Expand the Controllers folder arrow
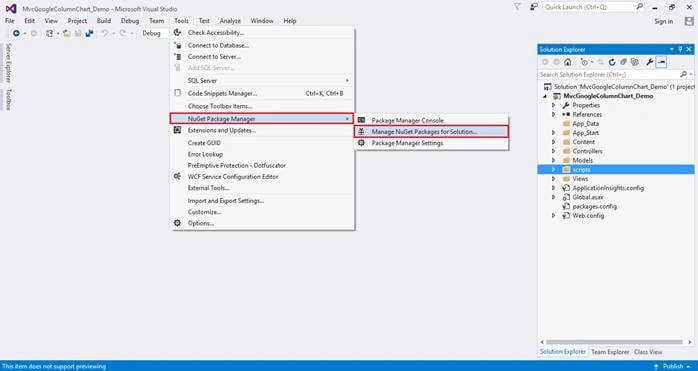The height and width of the screenshot is (371, 698). click(553, 151)
